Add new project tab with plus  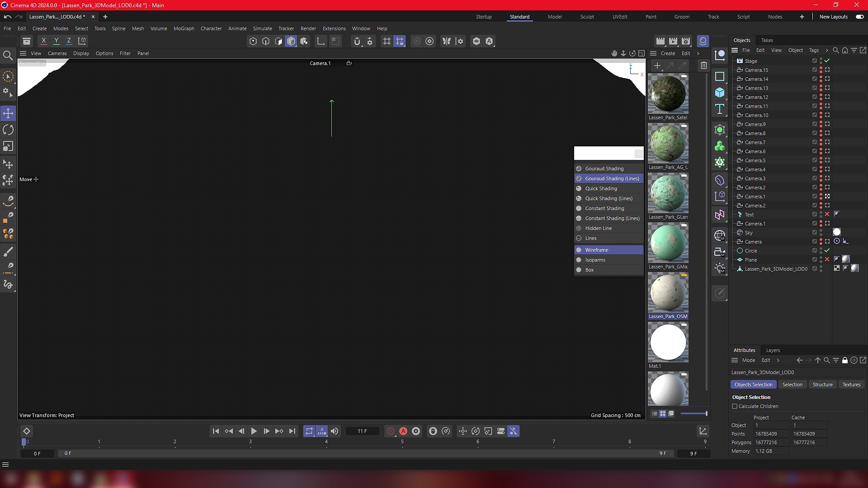(x=105, y=17)
